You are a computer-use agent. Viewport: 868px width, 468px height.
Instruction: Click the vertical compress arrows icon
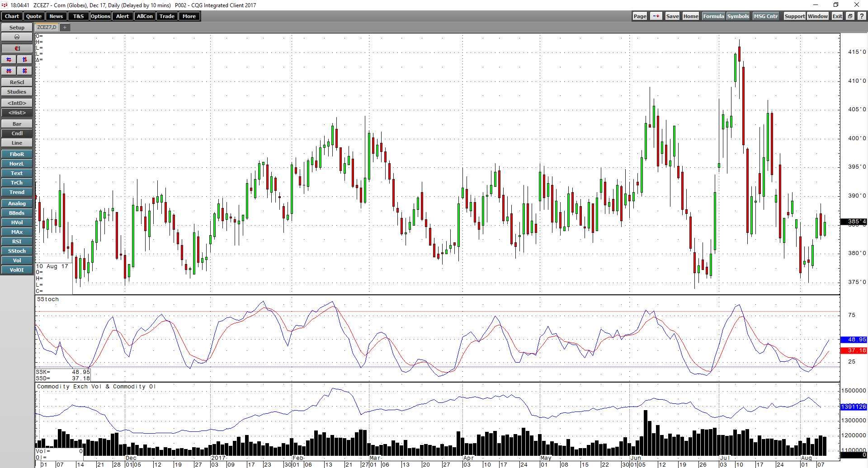coord(25,71)
